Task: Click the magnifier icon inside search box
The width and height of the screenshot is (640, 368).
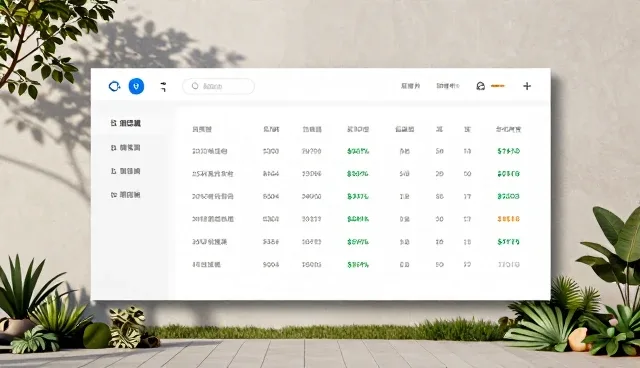Action: 195,86
